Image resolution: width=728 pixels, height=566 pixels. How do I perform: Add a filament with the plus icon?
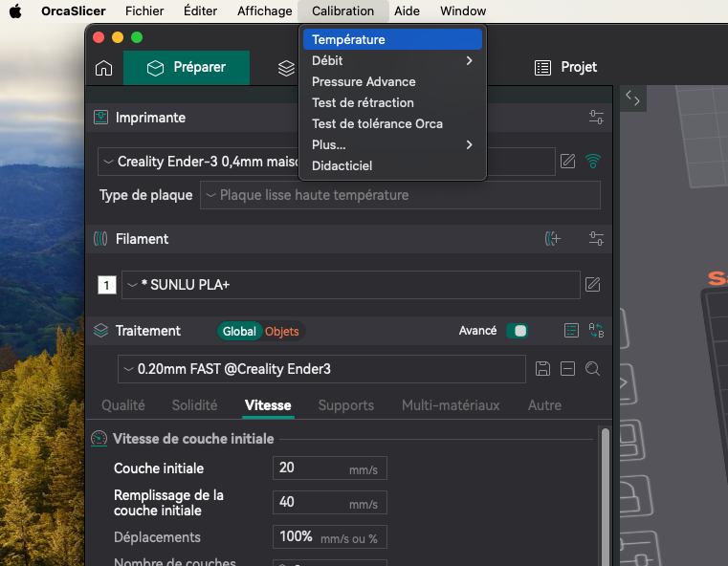[553, 238]
